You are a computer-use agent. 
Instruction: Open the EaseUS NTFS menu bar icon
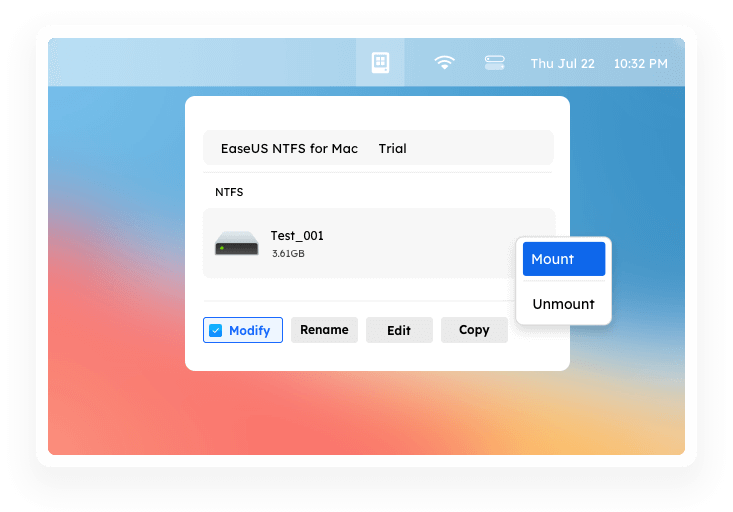point(380,62)
